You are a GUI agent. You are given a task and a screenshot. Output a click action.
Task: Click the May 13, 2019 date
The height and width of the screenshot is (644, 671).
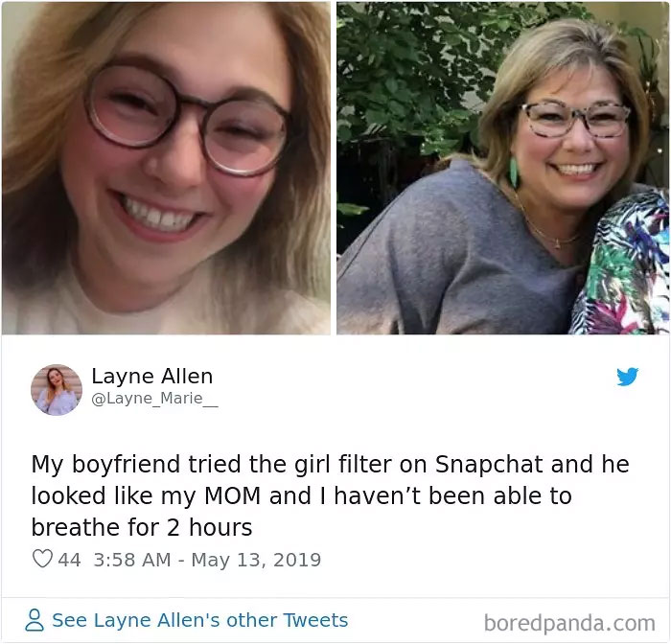256,560
